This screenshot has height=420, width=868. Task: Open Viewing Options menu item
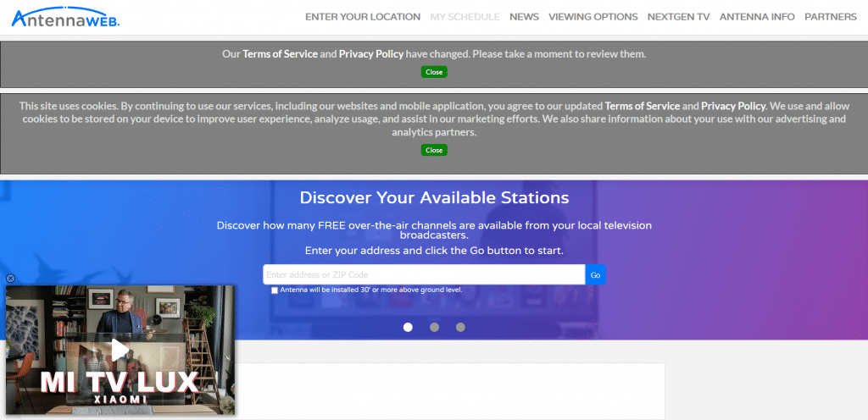pyautogui.click(x=593, y=17)
